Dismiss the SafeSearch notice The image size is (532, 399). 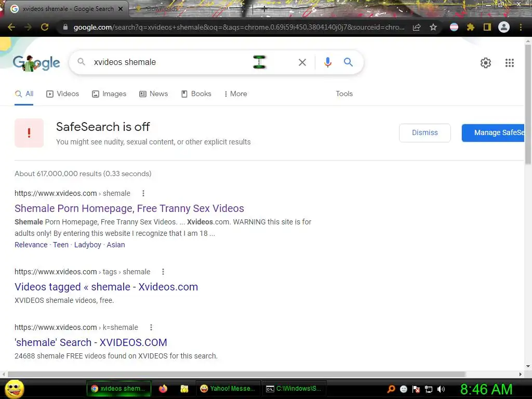425,132
